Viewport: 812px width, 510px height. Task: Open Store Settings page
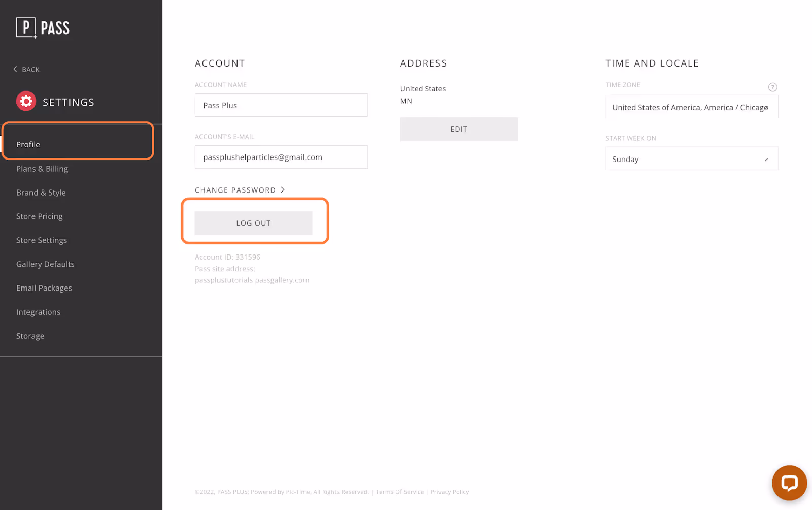tap(42, 240)
